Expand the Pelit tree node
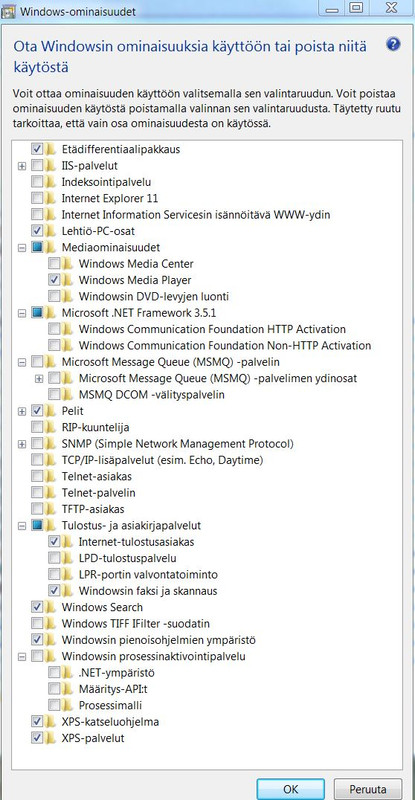The width and height of the screenshot is (415, 800). click(x=21, y=411)
